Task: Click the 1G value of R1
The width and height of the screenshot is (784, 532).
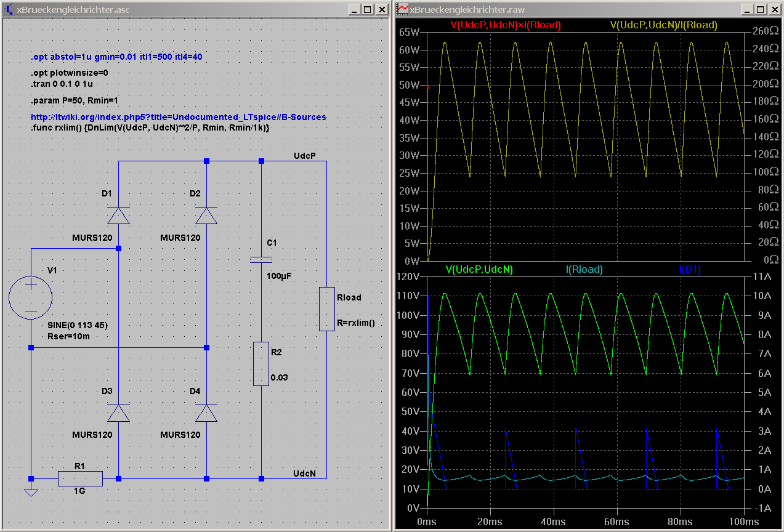Action: click(x=79, y=491)
